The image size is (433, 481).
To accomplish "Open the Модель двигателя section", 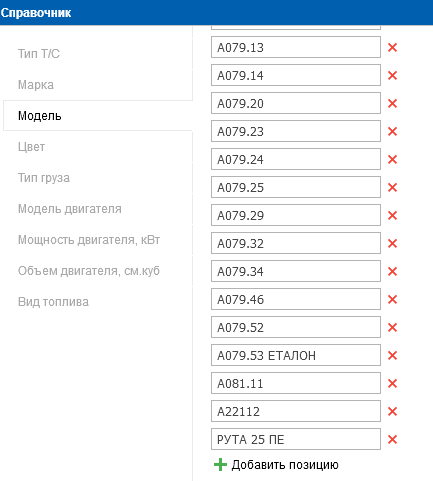I will [70, 209].
